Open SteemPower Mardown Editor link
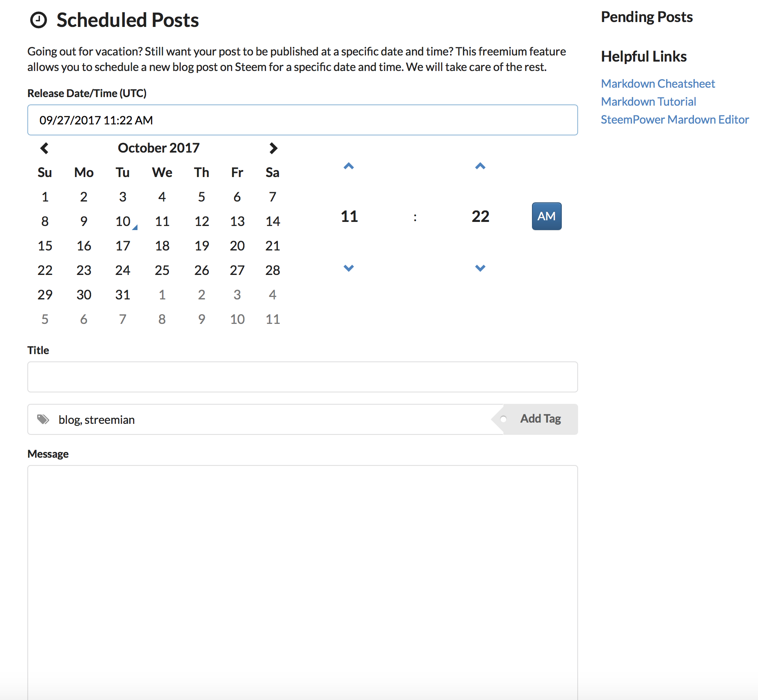 [675, 120]
